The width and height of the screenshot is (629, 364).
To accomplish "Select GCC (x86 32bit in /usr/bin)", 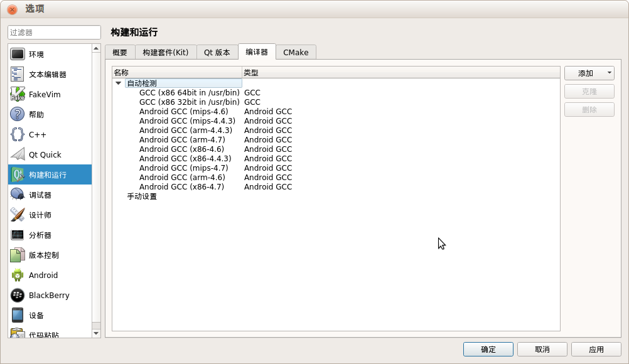I will (190, 102).
